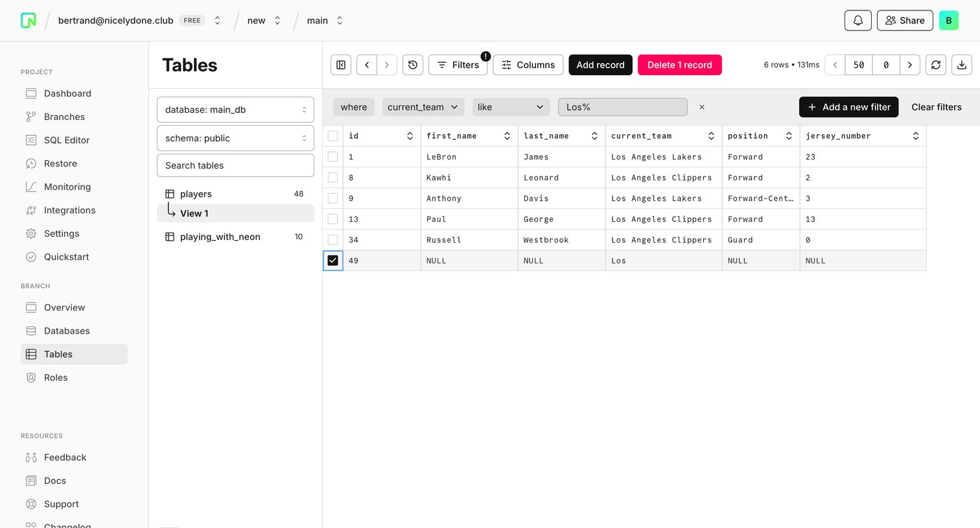The image size is (980, 528).
Task: Sort by the position column
Action: (x=789, y=136)
